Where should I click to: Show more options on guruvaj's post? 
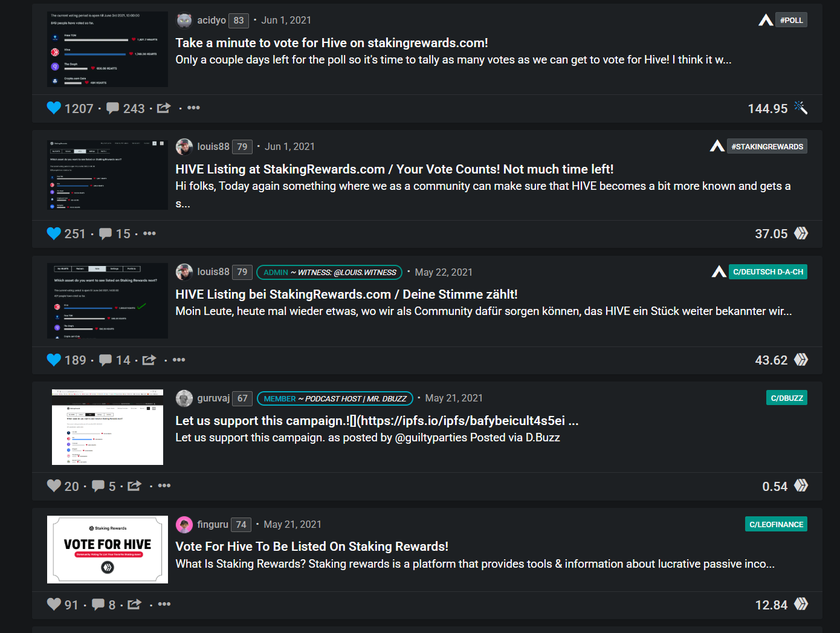click(164, 485)
